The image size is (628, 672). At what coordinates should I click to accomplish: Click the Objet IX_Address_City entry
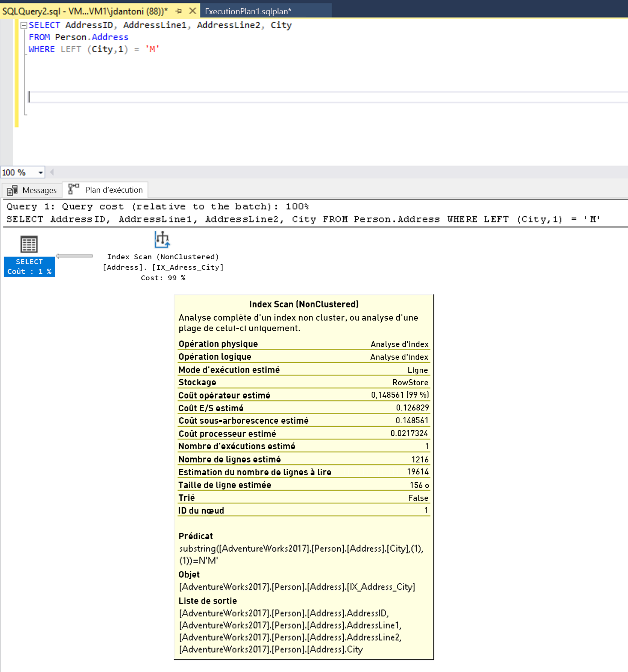coord(297,587)
